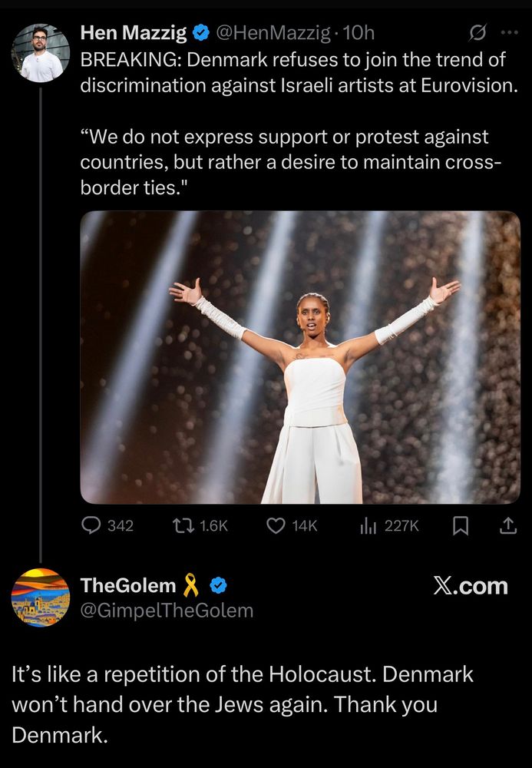Click the yellow ribbon emoji beside TheGolem
532x768 pixels.
click(191, 584)
